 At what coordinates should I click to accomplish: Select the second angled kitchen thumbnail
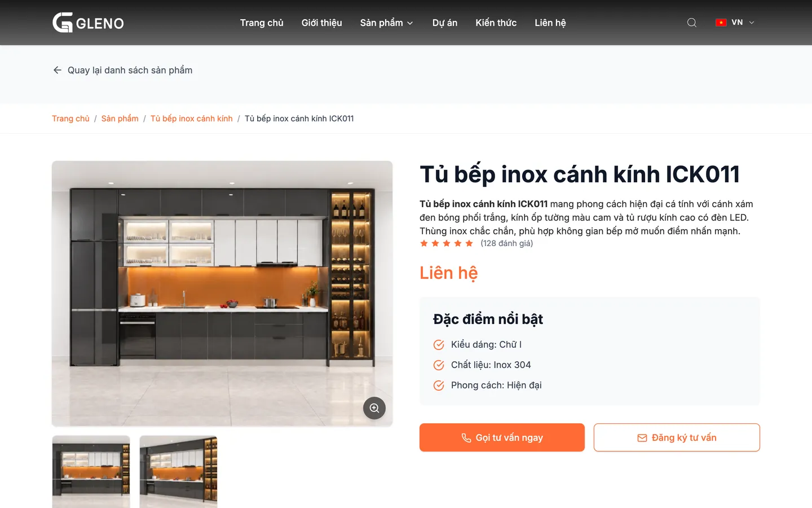pyautogui.click(x=178, y=472)
